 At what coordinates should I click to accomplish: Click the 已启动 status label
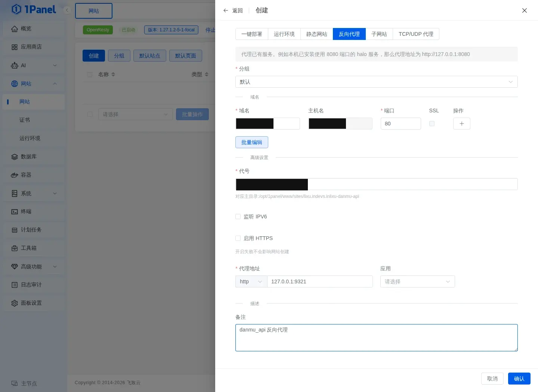(x=129, y=30)
